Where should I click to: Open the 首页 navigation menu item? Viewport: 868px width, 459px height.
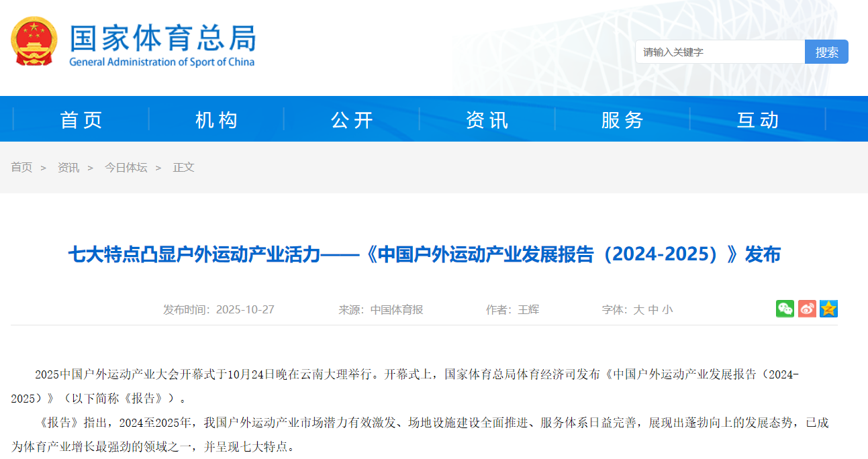click(x=81, y=119)
